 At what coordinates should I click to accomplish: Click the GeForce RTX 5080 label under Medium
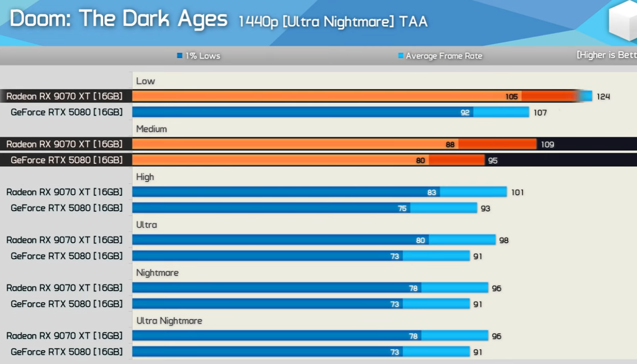[67, 160]
